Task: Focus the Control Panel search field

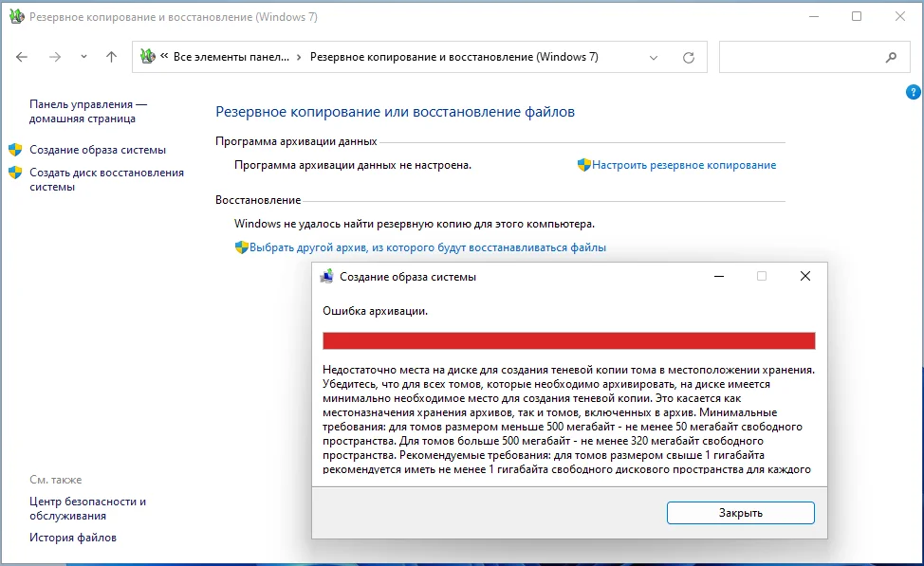Action: [797, 57]
